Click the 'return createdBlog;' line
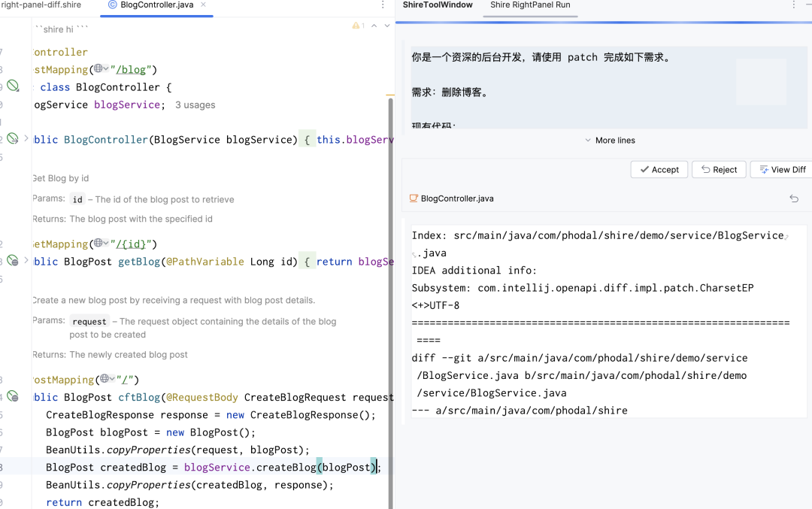This screenshot has width=812, height=509. tap(102, 502)
